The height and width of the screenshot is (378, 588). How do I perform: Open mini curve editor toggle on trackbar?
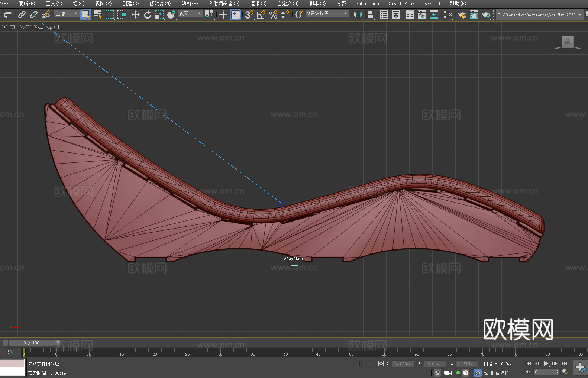coord(10,352)
